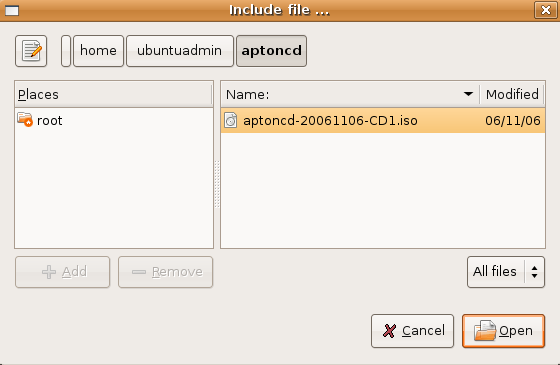560x365 pixels.
Task: Click the folder icon on Open button
Action: (485, 331)
